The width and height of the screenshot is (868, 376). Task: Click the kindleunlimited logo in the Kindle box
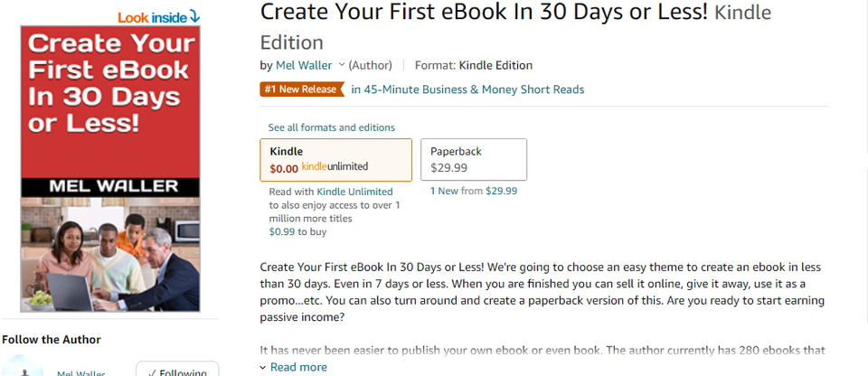335,167
